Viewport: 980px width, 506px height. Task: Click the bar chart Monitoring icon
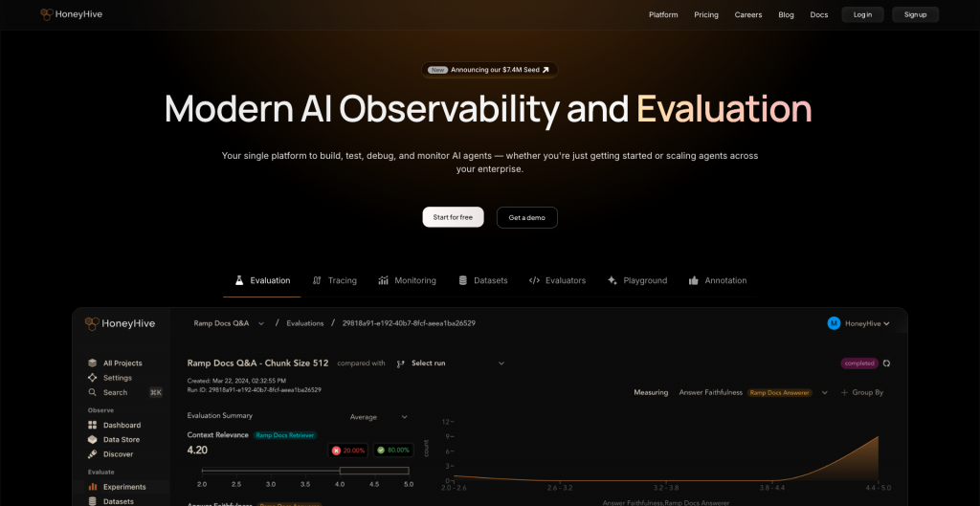coord(383,280)
